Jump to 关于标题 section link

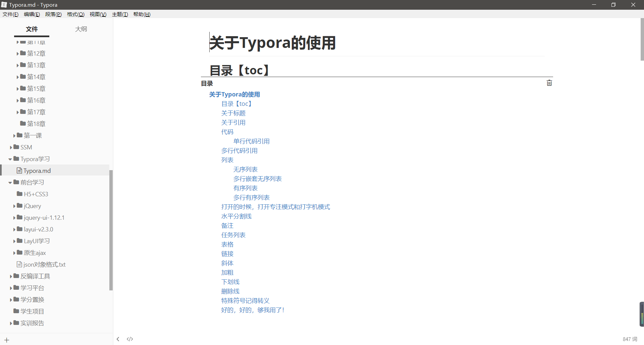233,113
